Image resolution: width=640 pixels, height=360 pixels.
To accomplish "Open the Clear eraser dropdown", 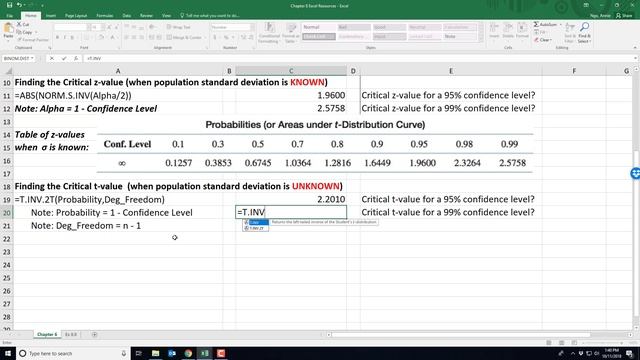I will (544, 40).
